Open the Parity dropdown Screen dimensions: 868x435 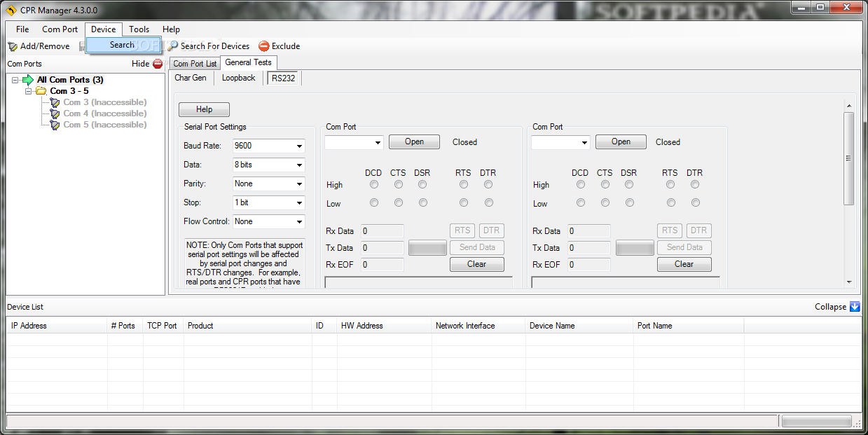269,184
